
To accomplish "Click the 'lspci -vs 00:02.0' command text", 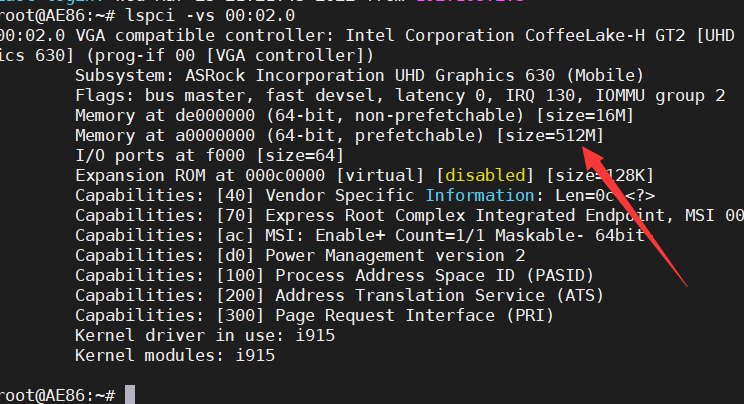I will tap(210, 16).
